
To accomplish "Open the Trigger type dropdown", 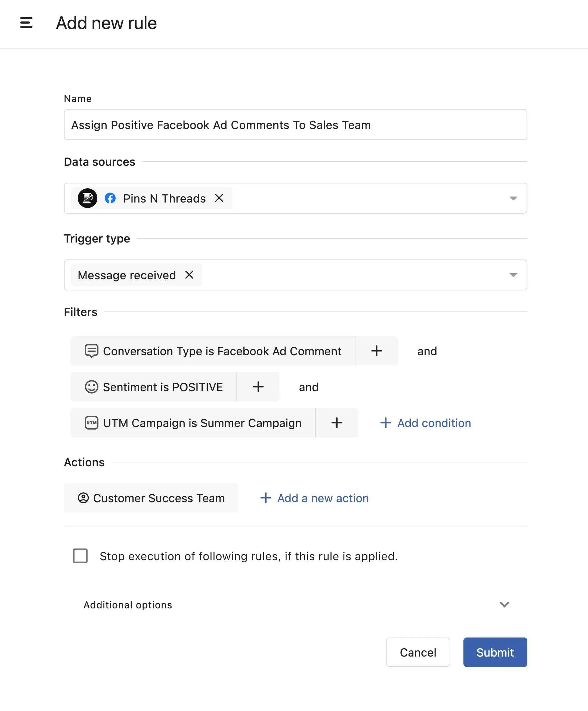I will [x=513, y=275].
